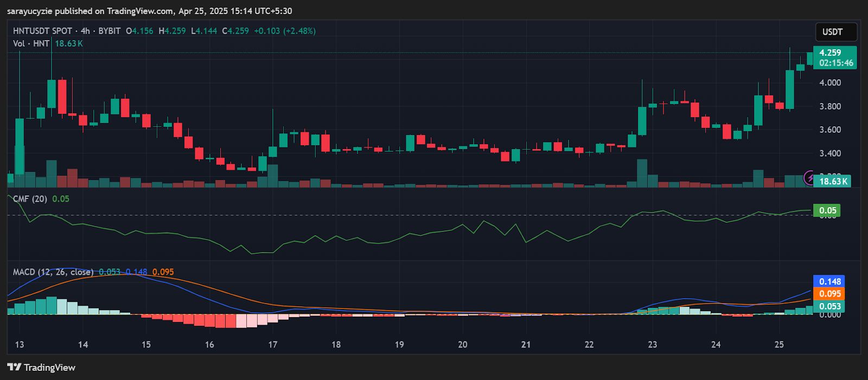Click the TradingView logo icon
This screenshot has height=380, width=868.
pyautogui.click(x=14, y=367)
